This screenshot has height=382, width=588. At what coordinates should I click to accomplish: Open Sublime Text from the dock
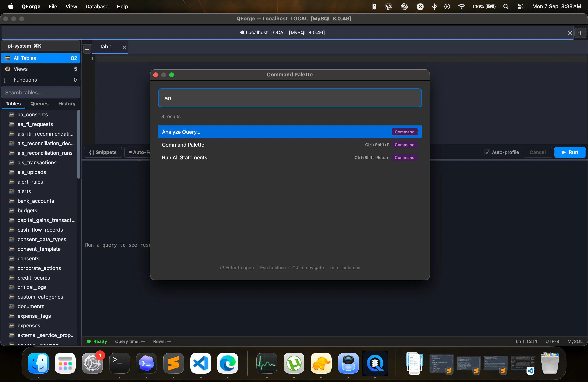pyautogui.click(x=174, y=363)
